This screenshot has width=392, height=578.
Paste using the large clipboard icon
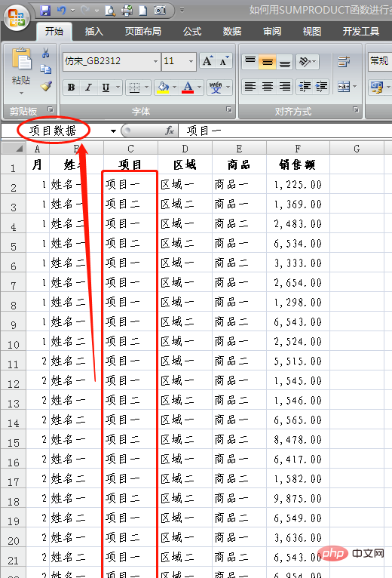[21, 59]
